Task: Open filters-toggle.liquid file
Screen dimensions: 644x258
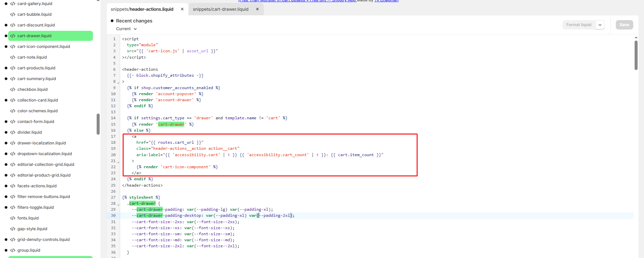Action: point(36,207)
